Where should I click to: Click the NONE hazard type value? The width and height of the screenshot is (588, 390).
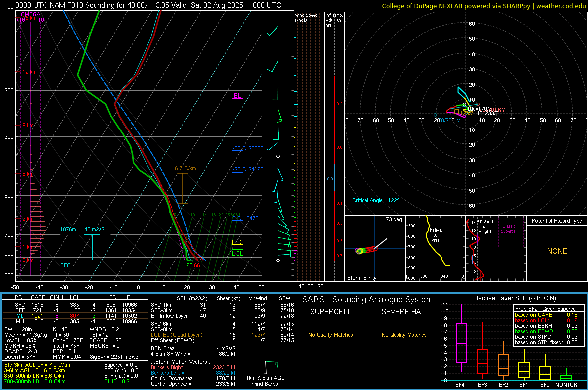[x=557, y=251]
